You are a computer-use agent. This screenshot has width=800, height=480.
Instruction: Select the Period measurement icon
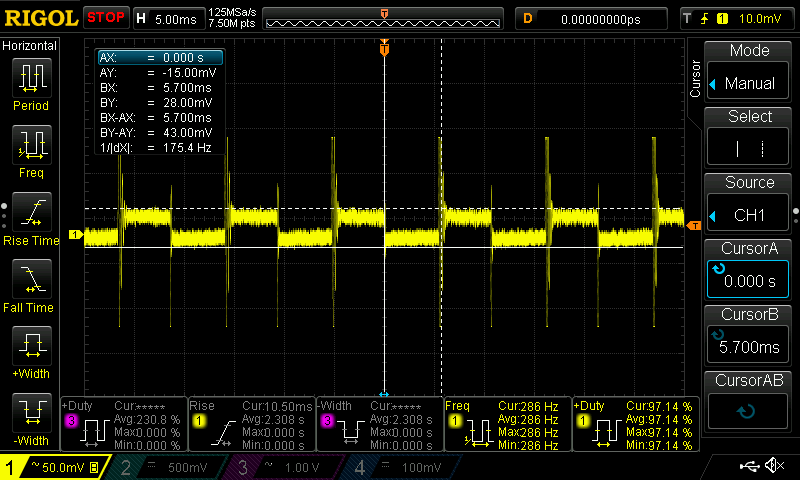(32, 78)
